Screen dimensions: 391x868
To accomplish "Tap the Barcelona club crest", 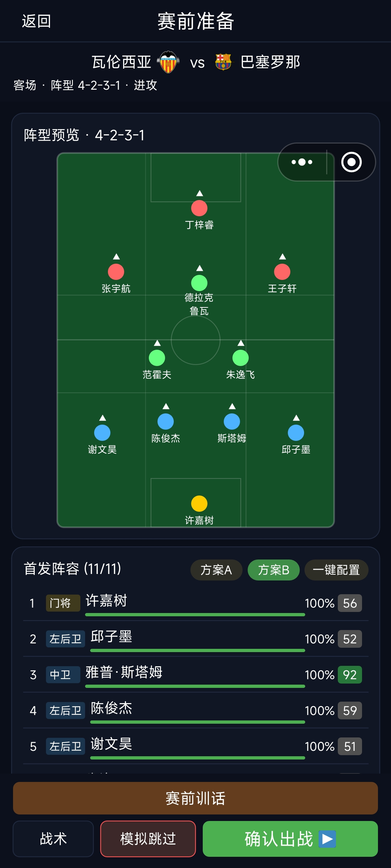I will tap(223, 62).
